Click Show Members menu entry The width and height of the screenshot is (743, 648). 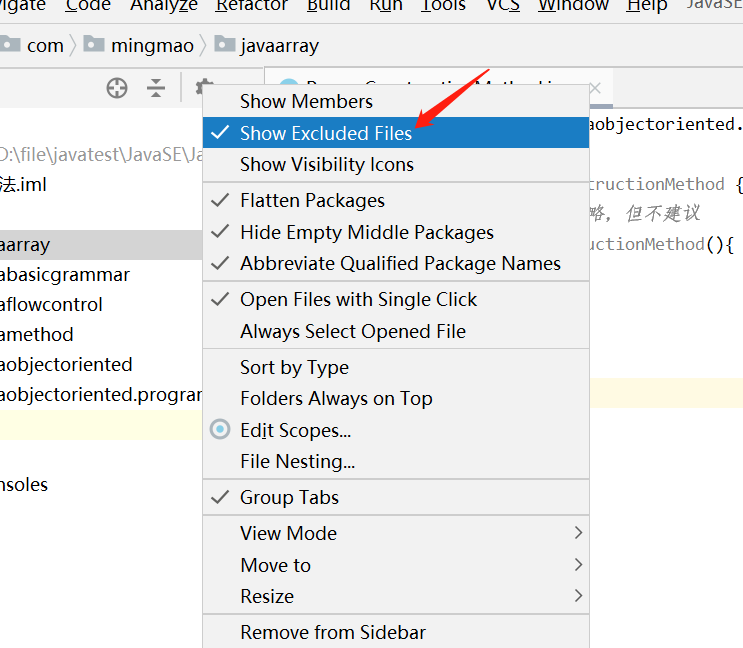click(x=306, y=101)
